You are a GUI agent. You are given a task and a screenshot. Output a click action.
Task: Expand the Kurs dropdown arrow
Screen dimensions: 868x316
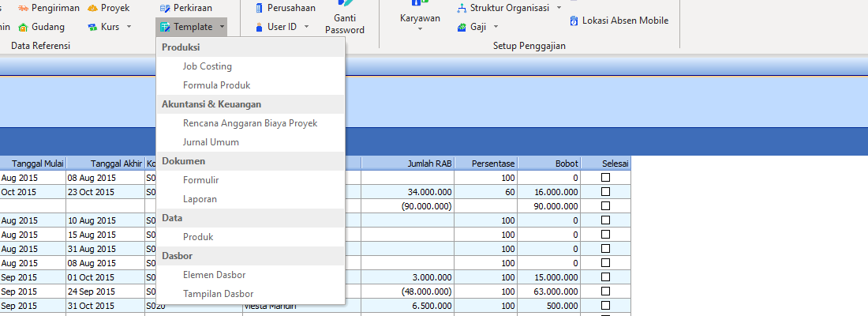(129, 27)
